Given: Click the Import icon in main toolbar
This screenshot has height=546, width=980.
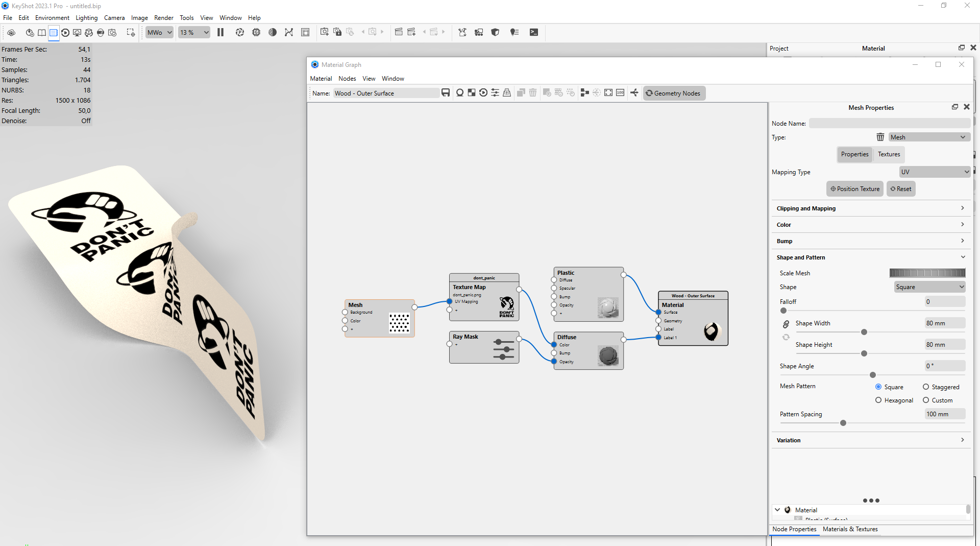Looking at the screenshot, I should tap(30, 32).
